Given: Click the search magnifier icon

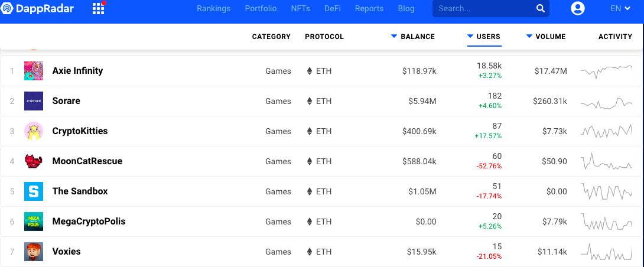Looking at the screenshot, I should [540, 9].
